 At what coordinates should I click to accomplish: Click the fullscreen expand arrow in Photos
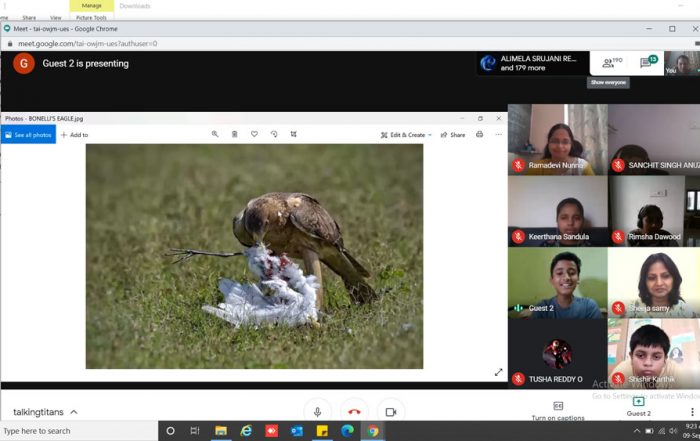coord(499,372)
